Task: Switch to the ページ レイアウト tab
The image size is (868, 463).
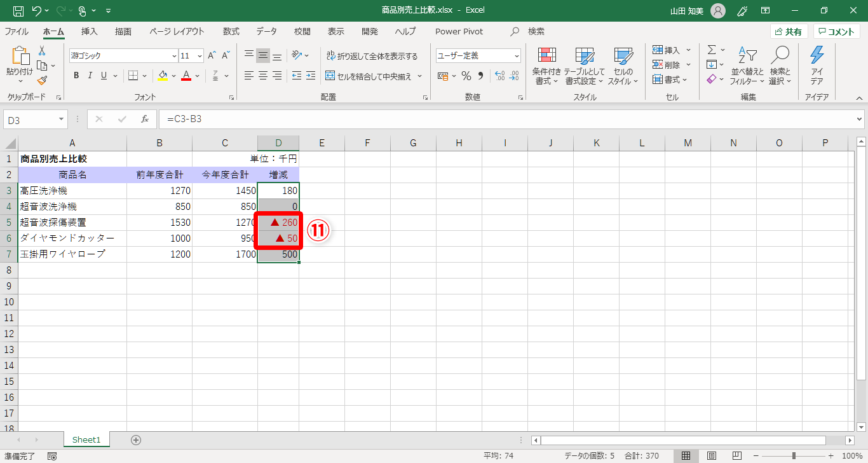Action: point(177,31)
